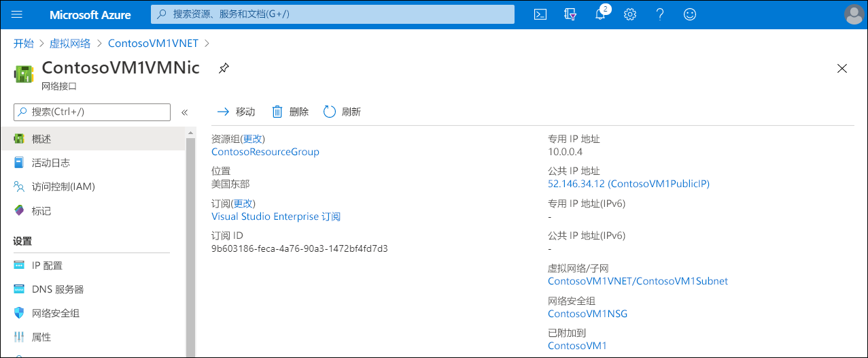
Task: Click in the top search resources box
Action: pos(332,14)
